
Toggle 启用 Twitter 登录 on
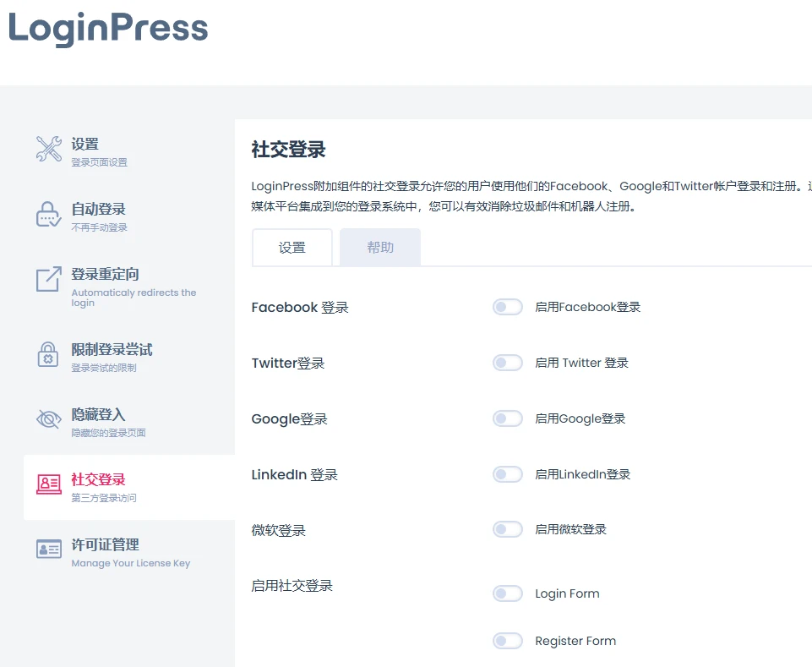click(x=507, y=363)
